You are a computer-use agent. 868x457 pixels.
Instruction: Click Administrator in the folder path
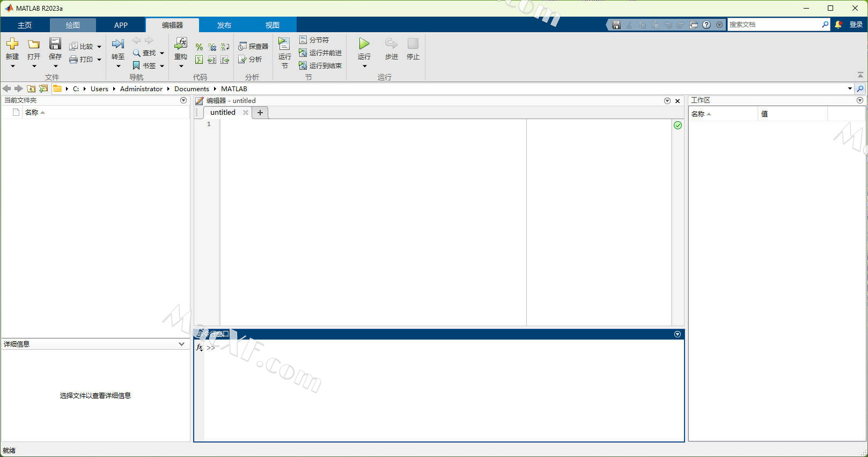pyautogui.click(x=141, y=89)
